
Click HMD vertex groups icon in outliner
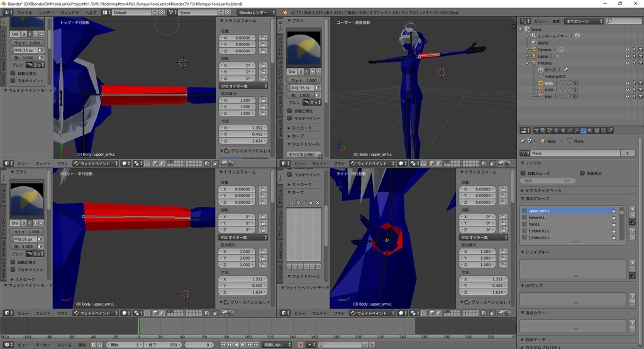[576, 89]
